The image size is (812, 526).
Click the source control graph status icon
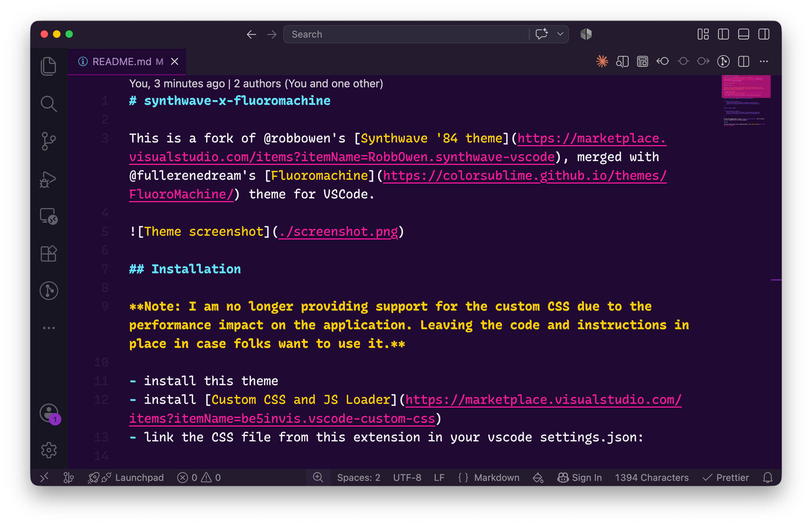(69, 478)
